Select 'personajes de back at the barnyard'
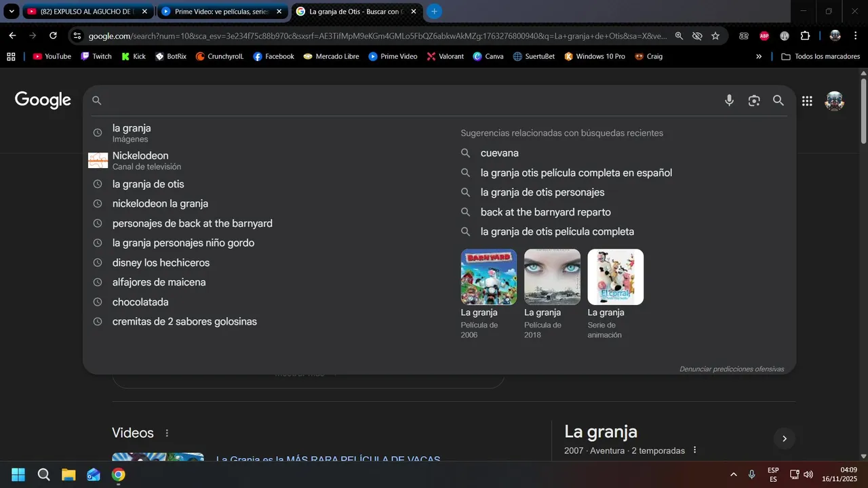The width and height of the screenshot is (868, 488). pos(268,224)
